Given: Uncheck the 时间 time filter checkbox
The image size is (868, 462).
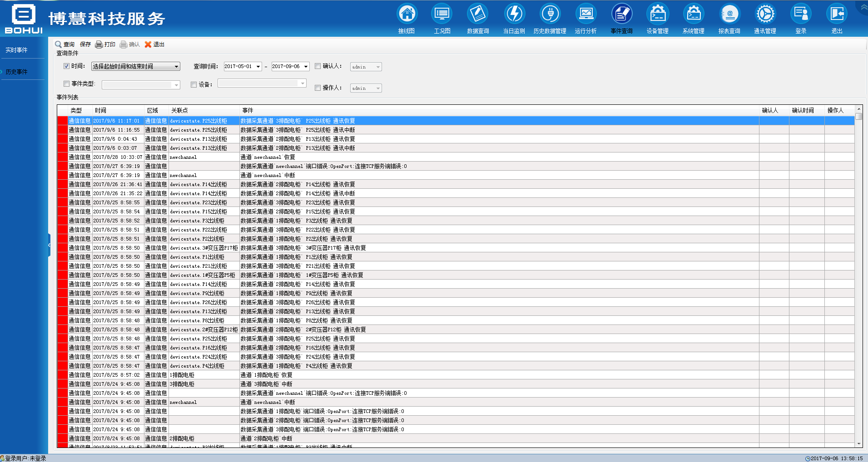Looking at the screenshot, I should click(67, 66).
